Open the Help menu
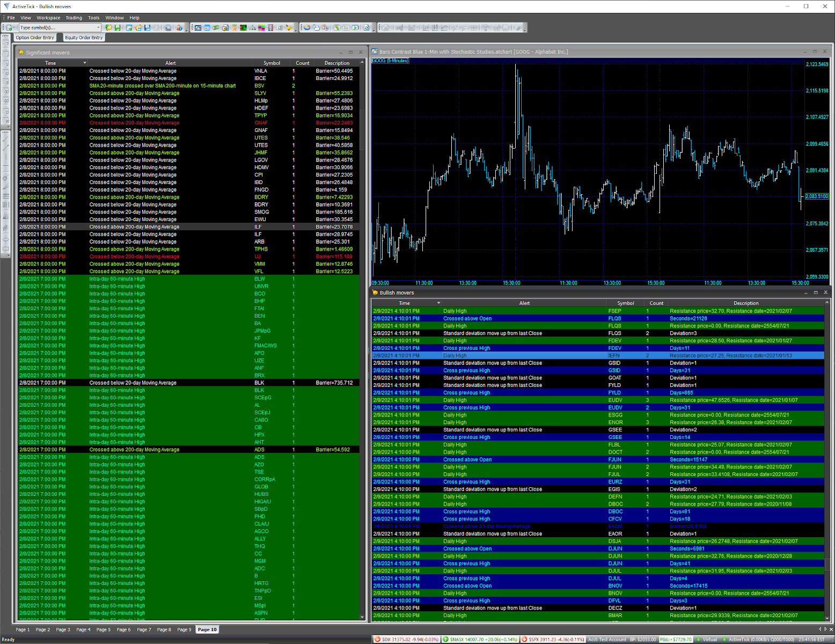 135,18
